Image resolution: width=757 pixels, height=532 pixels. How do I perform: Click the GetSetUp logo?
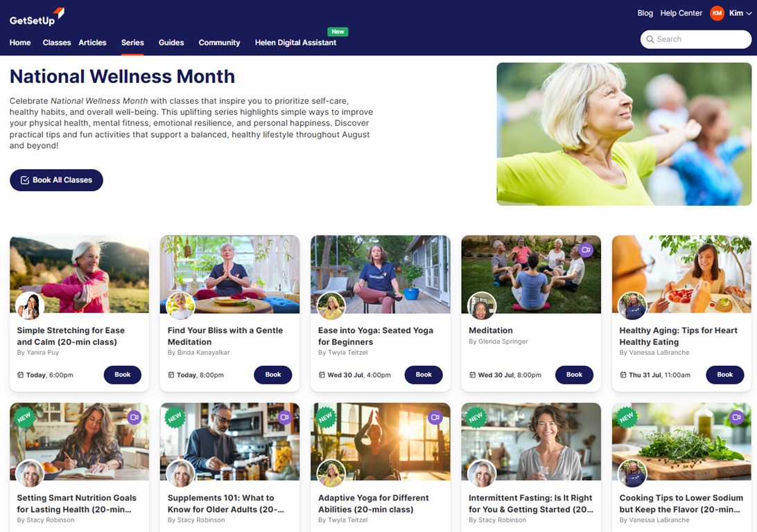(37, 17)
